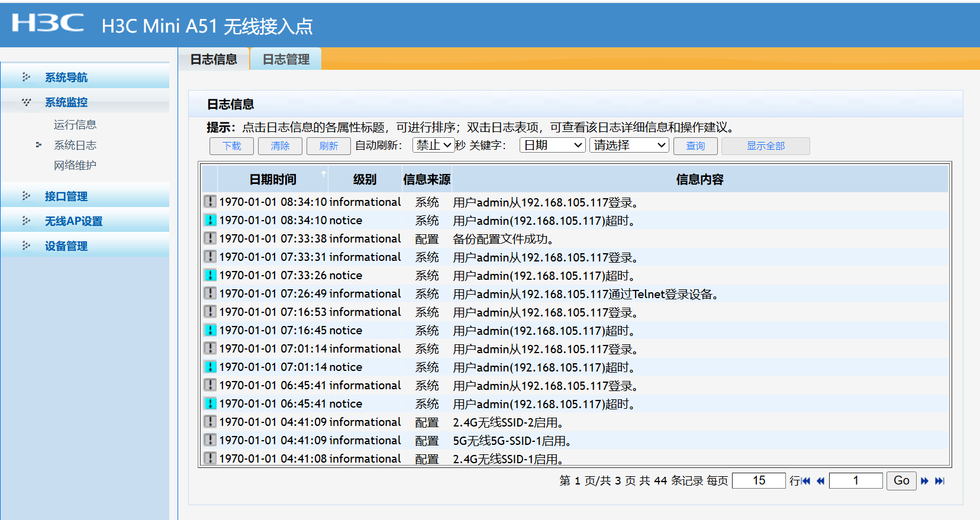Viewport: 980px width, 520px height.
Task: Open the 请选择 dropdown
Action: coord(629,145)
